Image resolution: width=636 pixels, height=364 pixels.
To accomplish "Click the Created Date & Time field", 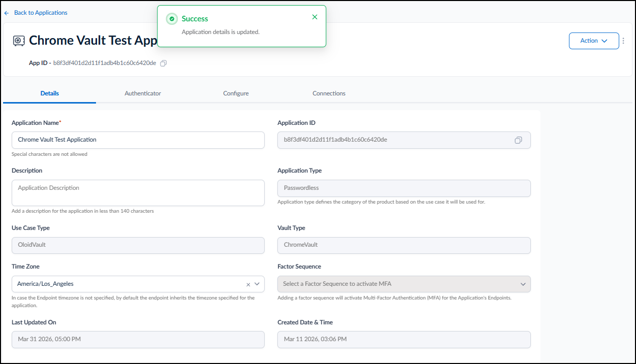I will pos(404,340).
